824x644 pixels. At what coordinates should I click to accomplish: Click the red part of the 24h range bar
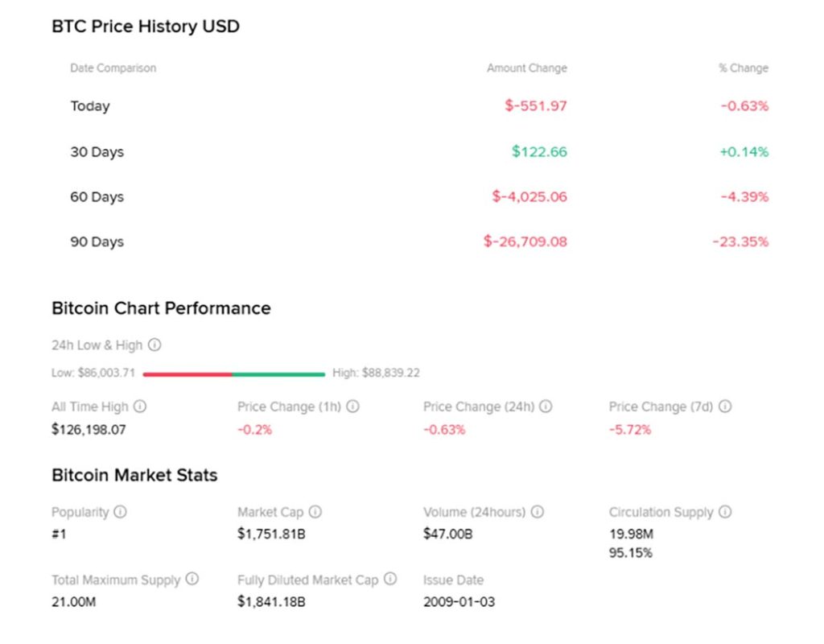[x=187, y=374]
